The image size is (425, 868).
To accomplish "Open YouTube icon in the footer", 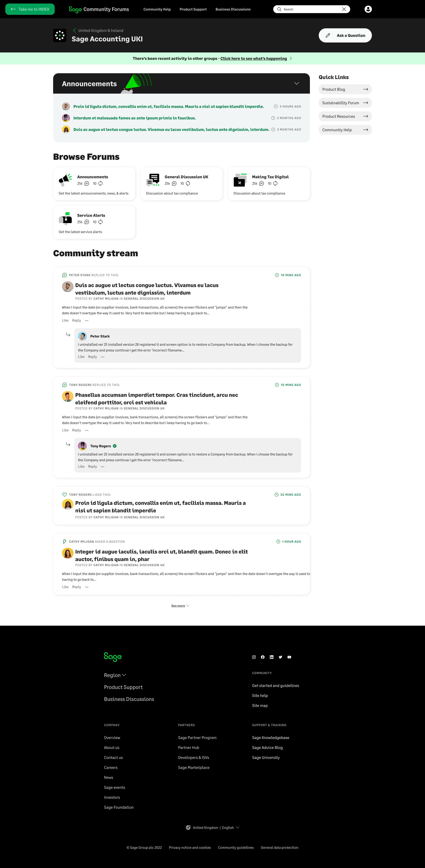I will (289, 657).
